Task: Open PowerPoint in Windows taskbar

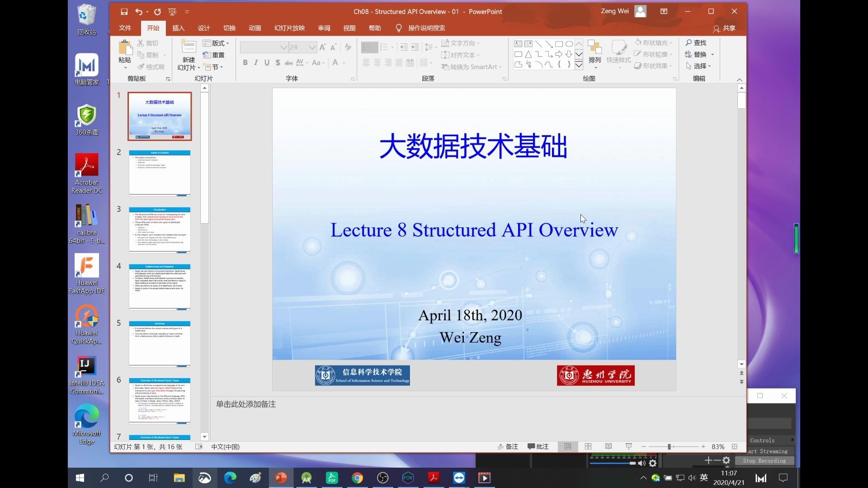Action: coord(281,478)
